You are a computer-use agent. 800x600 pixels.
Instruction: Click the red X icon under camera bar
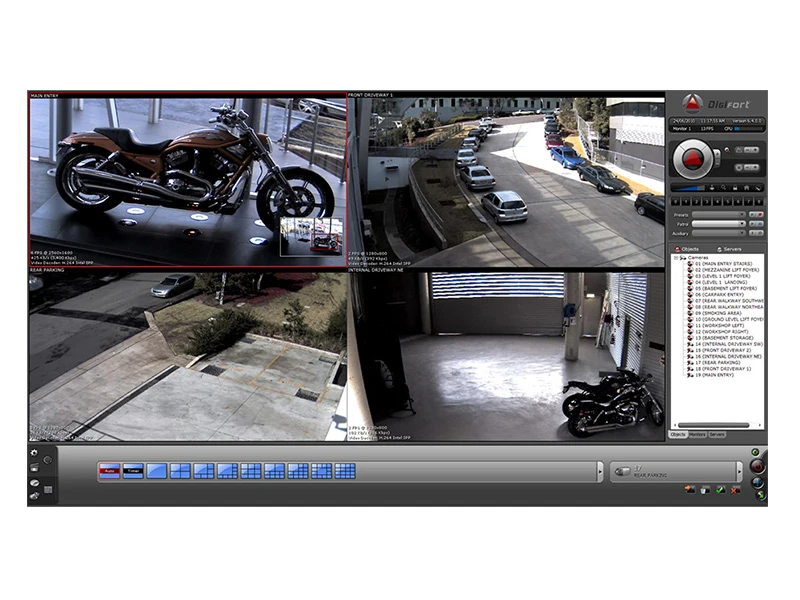(736, 489)
